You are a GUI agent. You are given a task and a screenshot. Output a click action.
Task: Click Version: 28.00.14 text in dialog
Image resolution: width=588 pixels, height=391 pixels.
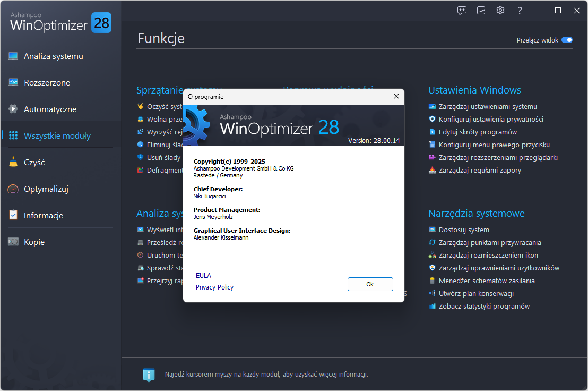374,141
